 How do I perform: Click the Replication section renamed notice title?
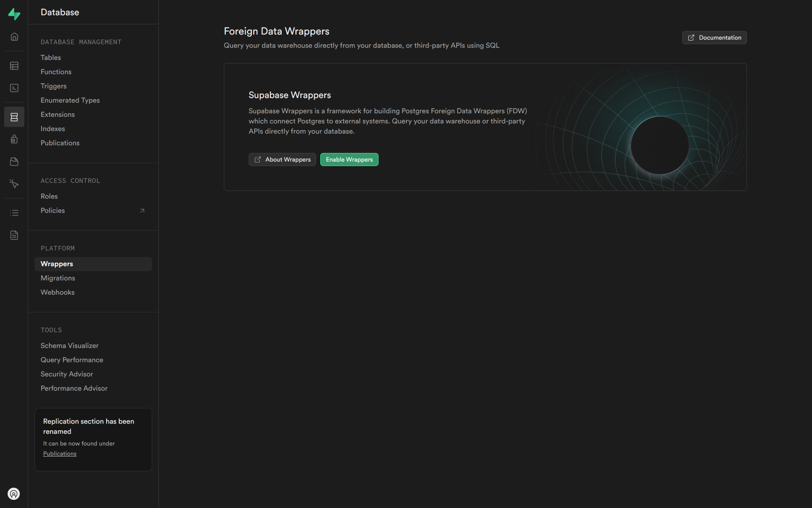point(89,426)
